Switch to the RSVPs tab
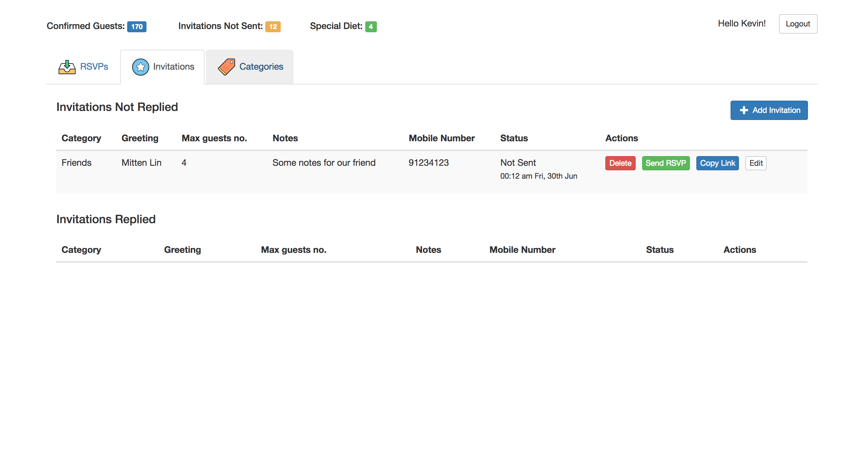Viewport: 868px width, 458px height. click(x=84, y=67)
